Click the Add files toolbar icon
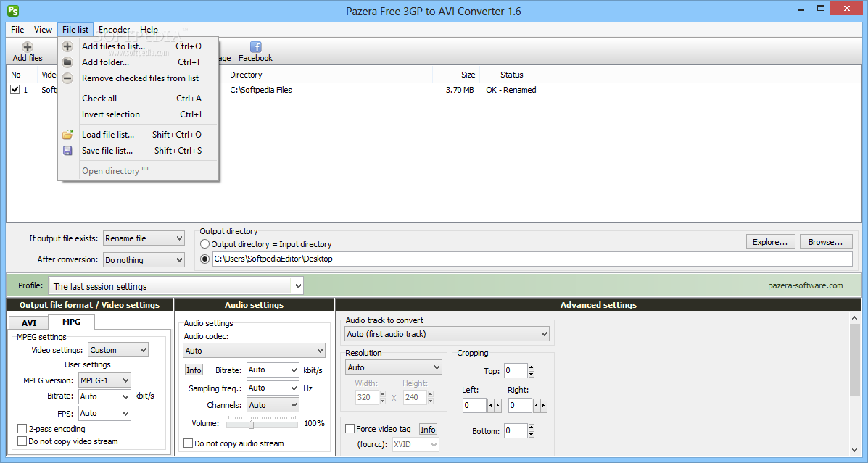Viewport: 868px width, 463px height. (27, 47)
